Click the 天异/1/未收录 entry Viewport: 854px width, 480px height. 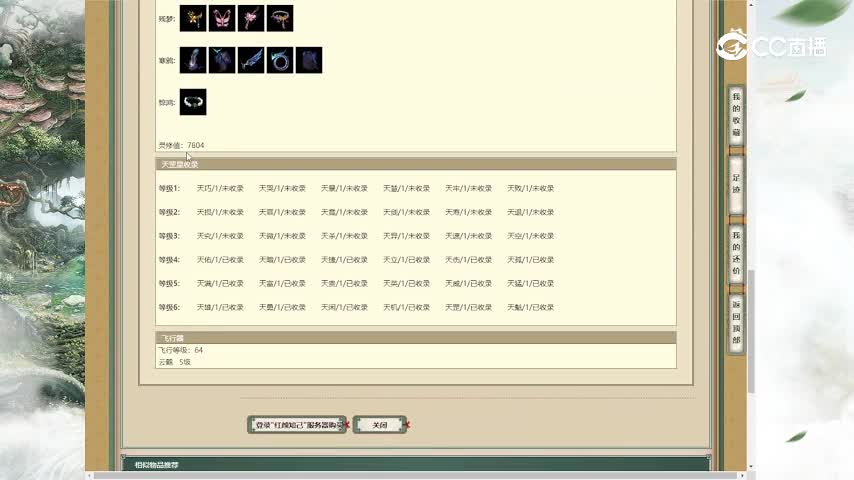pos(406,236)
